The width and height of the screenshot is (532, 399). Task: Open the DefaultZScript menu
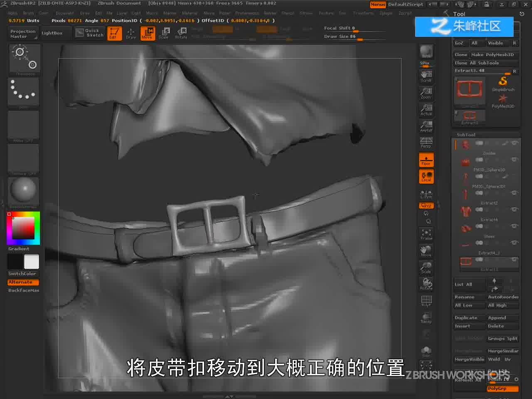coord(406,5)
